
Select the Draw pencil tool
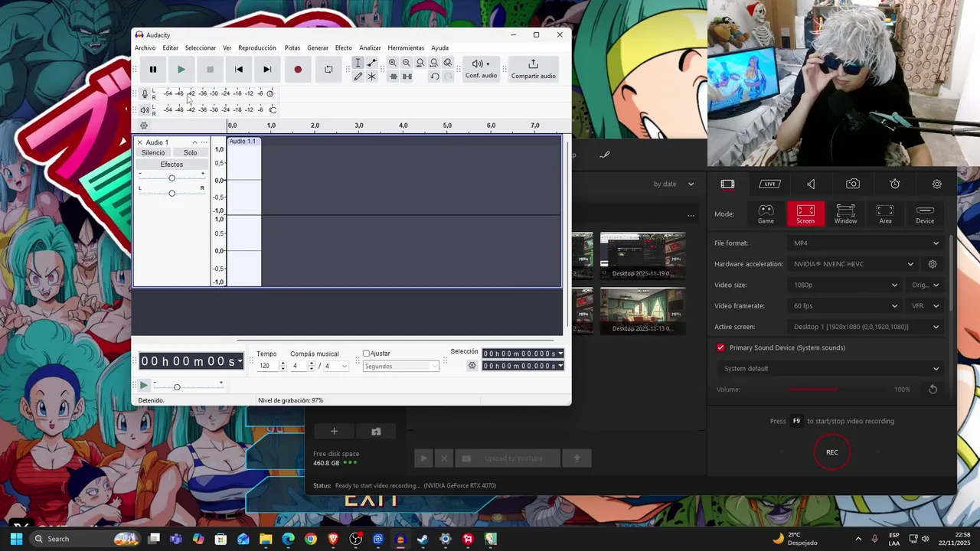click(358, 77)
